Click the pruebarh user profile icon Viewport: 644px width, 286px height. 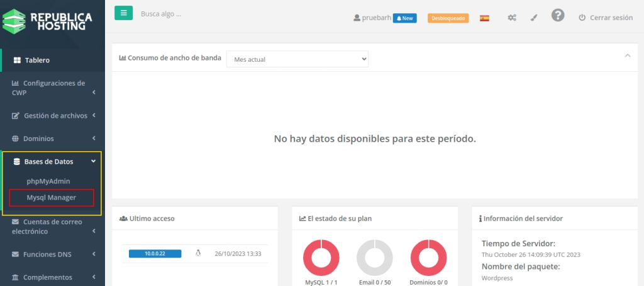pyautogui.click(x=357, y=18)
